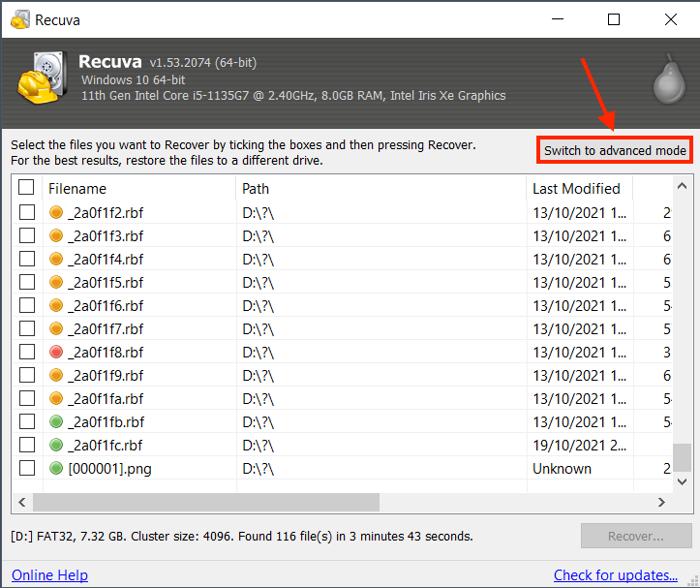Click orange status dot of _2a0f1f7.rbf
The height and width of the screenshot is (588, 700).
click(x=56, y=328)
